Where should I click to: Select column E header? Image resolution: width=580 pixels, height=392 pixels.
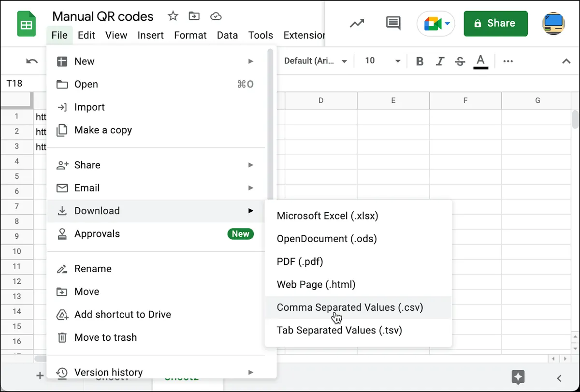pos(393,101)
